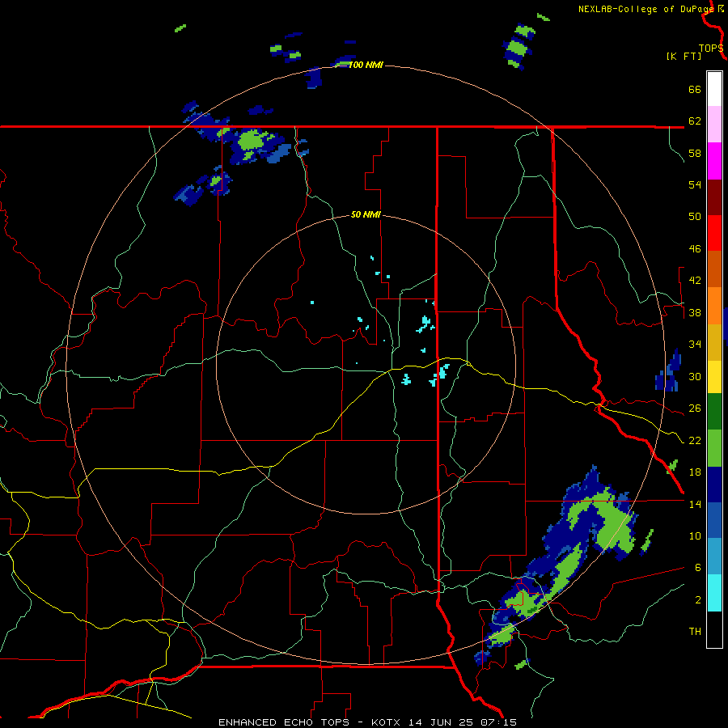Click the "14" scale label
728x728 pixels.
[x=695, y=504]
